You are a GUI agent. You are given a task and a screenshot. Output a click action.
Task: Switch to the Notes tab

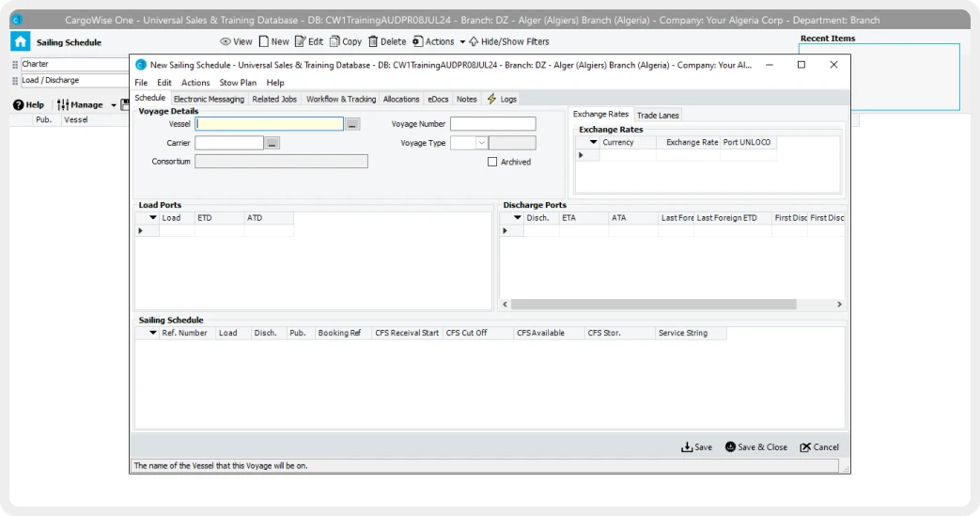[x=466, y=99]
